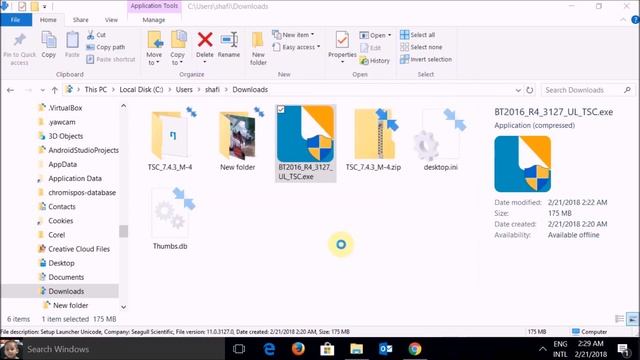Screen dimensions: 640x360
Task: Open the New item dropdown
Action: click(x=293, y=35)
